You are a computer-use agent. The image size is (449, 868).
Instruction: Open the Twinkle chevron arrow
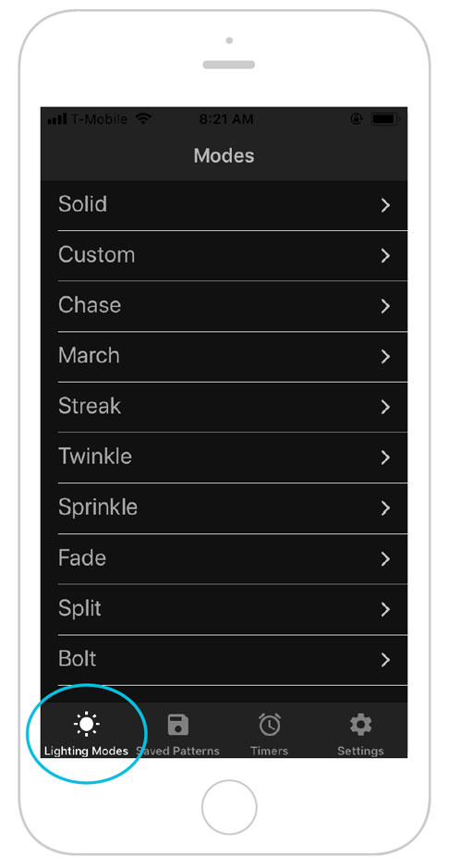pyautogui.click(x=385, y=458)
